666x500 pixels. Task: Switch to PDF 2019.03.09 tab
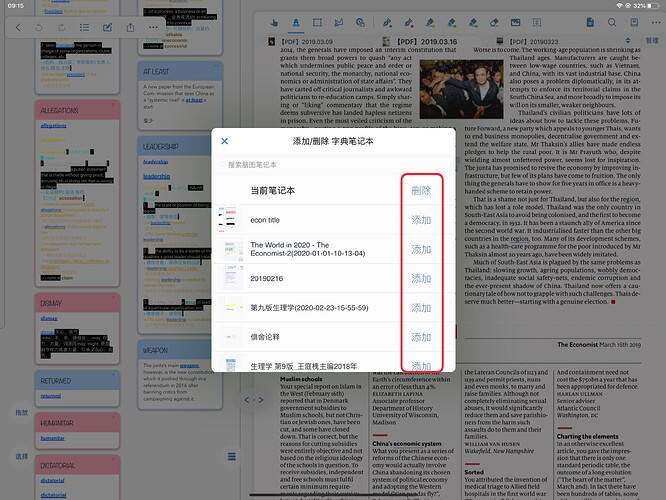point(306,42)
